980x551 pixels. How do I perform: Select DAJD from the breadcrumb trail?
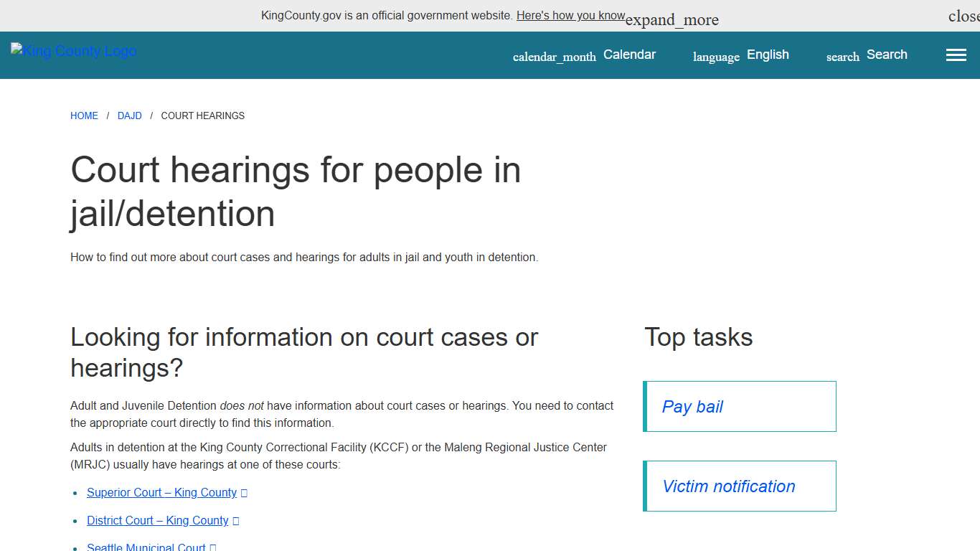point(130,116)
